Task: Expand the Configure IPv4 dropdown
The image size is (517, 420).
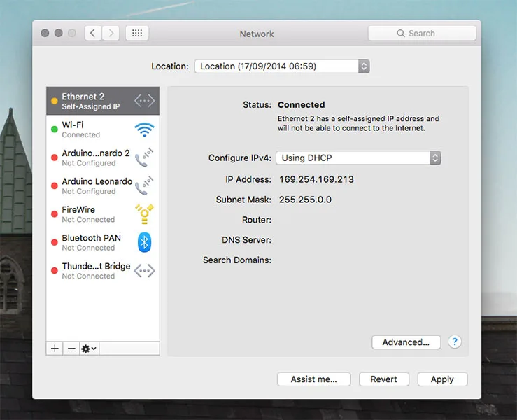Action: [358, 158]
